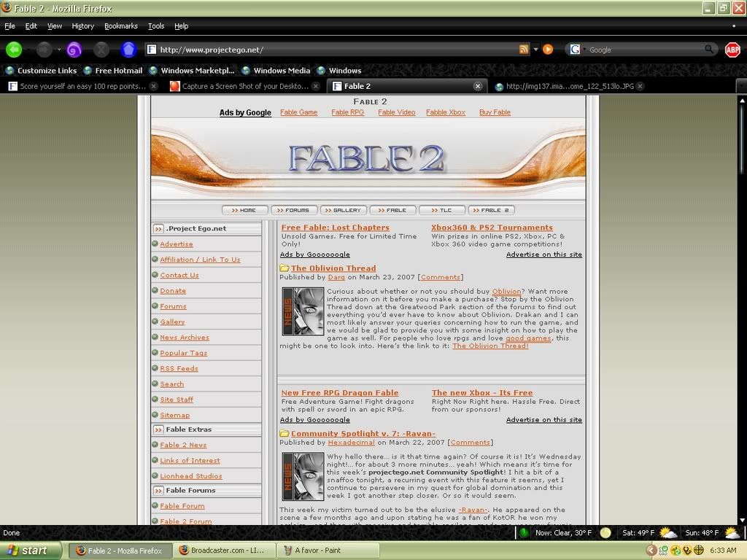Click the FABLE 2 navigation button

[491, 210]
